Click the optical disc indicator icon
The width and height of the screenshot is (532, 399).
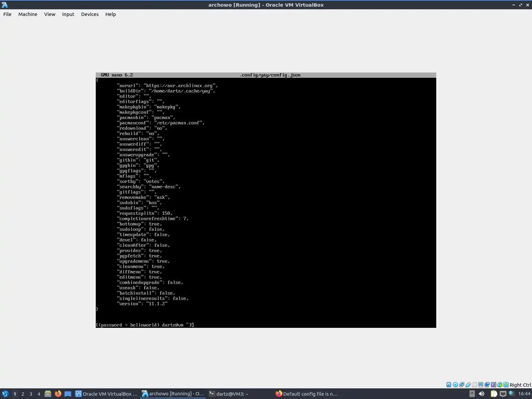455,385
